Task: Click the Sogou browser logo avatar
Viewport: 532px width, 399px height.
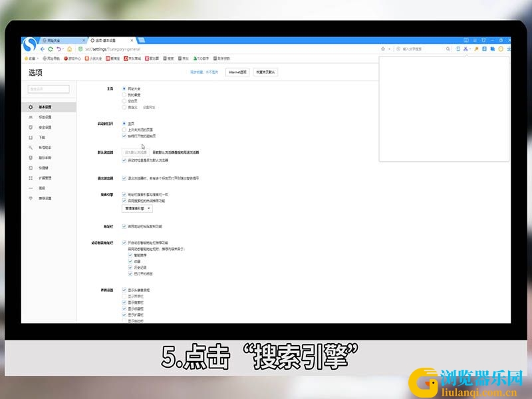Action: (29, 45)
